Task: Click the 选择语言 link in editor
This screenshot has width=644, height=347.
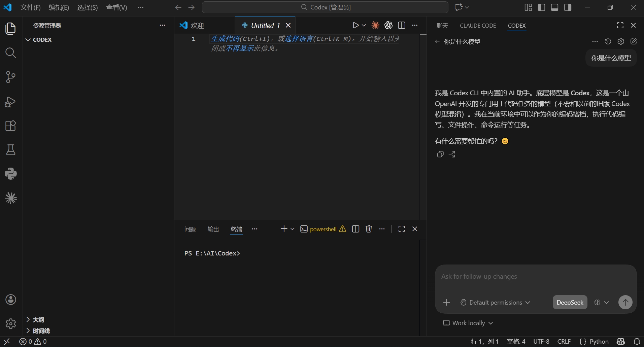Action: (299, 39)
